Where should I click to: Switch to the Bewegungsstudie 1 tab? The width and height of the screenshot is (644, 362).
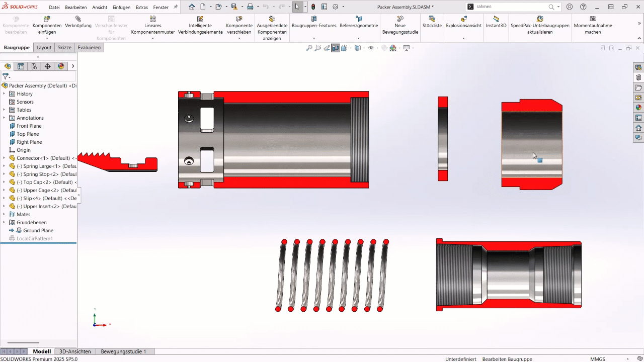point(123,351)
